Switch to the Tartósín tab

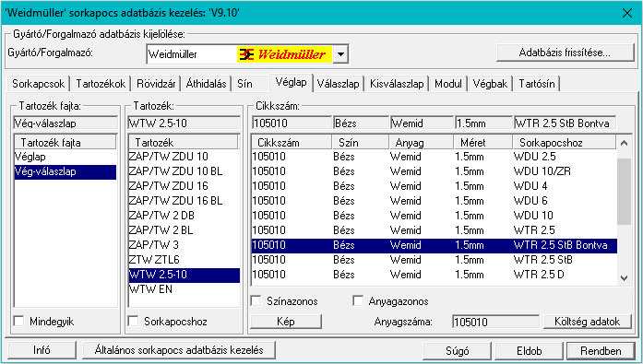pos(537,84)
